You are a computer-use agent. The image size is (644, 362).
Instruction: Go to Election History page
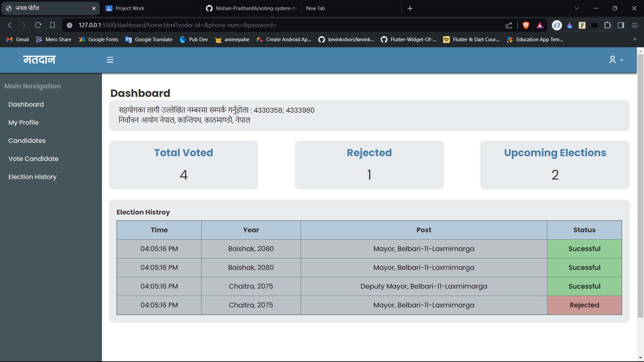click(32, 177)
